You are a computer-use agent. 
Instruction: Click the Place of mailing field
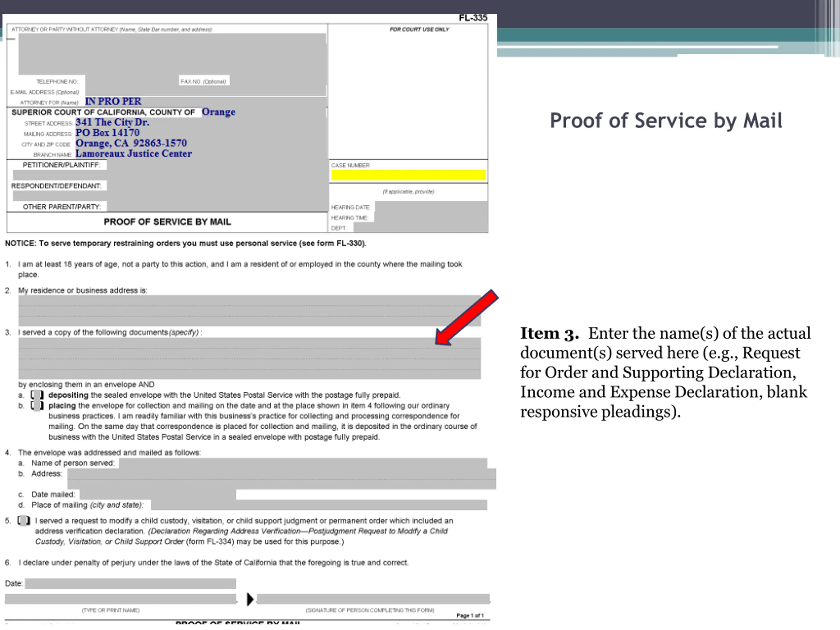319,505
